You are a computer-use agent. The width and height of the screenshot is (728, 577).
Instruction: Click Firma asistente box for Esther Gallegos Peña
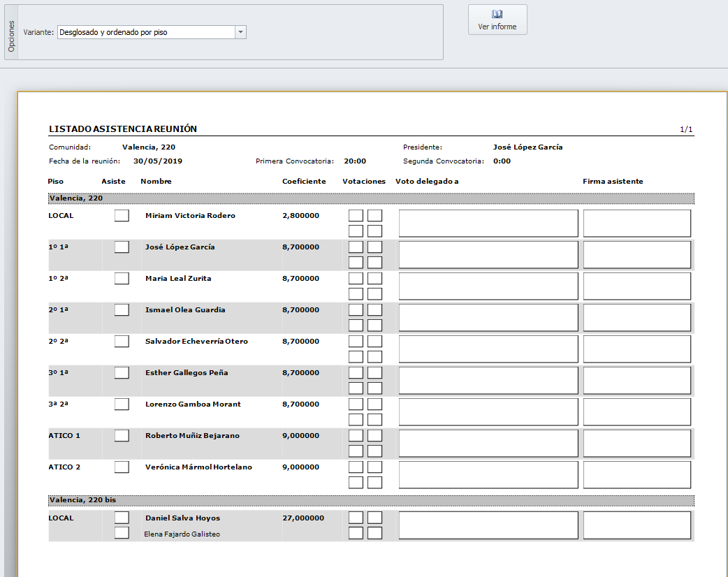click(636, 381)
